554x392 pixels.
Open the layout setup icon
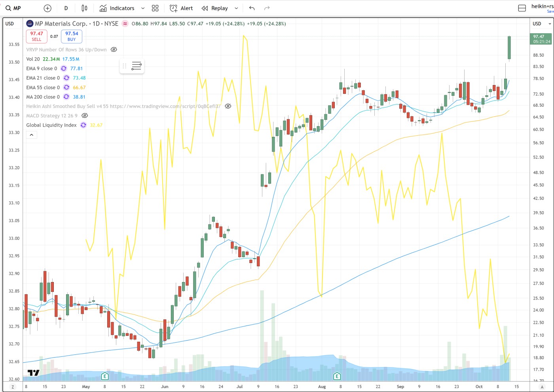[x=522, y=8]
